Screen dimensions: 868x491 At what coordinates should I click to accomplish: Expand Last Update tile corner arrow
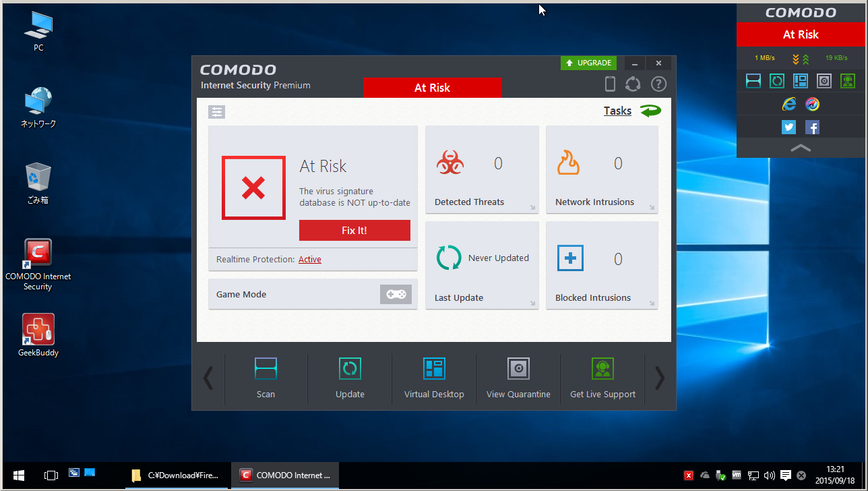(532, 304)
